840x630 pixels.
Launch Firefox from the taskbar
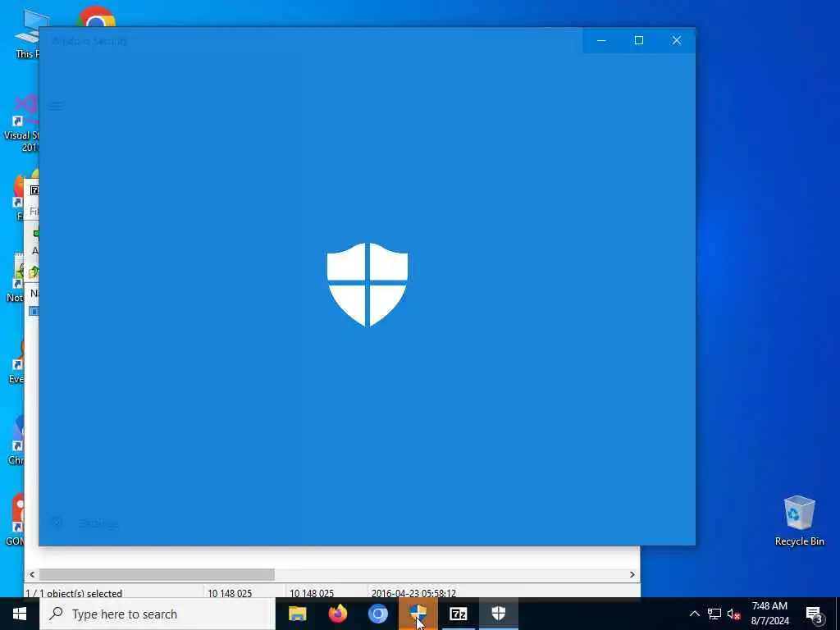pos(337,614)
